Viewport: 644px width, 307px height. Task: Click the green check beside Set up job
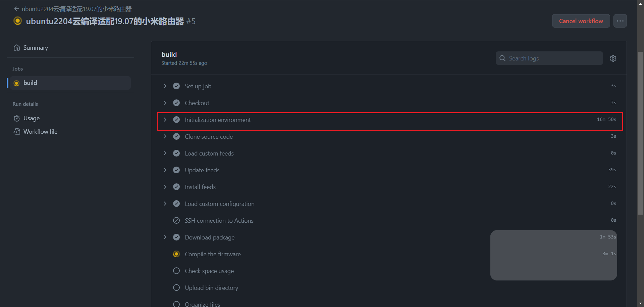coord(176,86)
